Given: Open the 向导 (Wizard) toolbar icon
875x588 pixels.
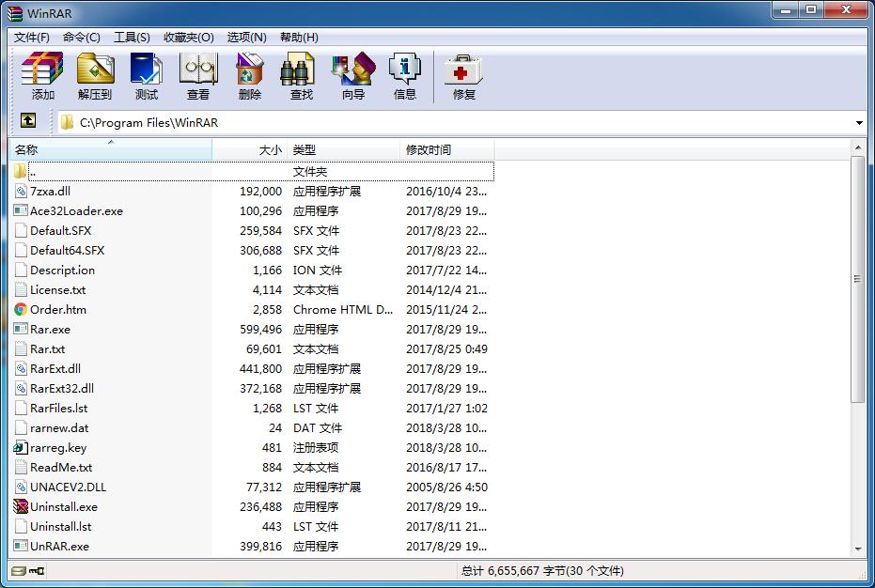Looking at the screenshot, I should click(x=353, y=69).
